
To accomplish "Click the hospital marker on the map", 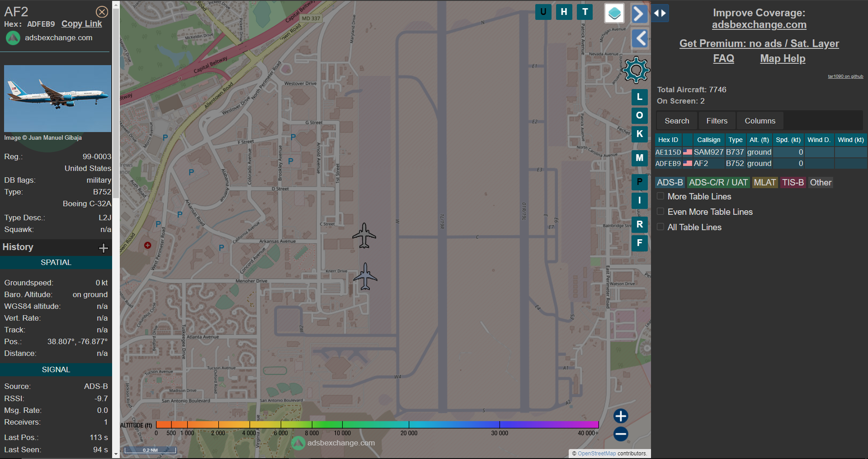I will tap(147, 246).
